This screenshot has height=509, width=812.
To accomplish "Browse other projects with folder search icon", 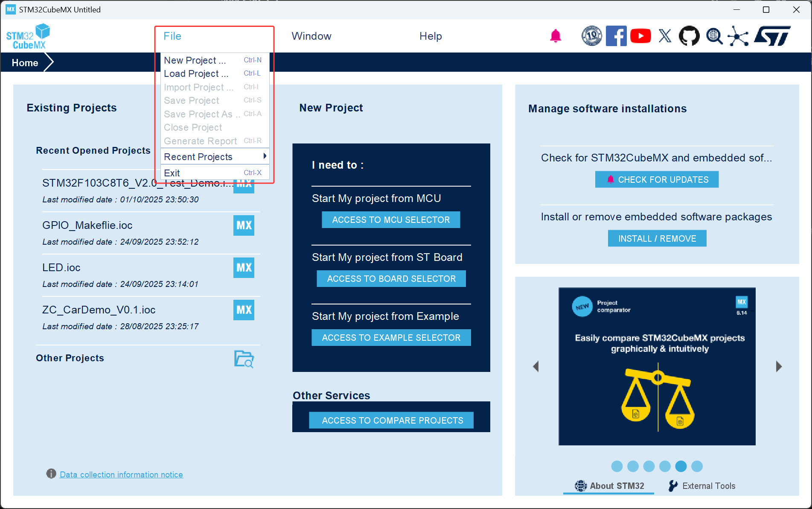I will 244,359.
